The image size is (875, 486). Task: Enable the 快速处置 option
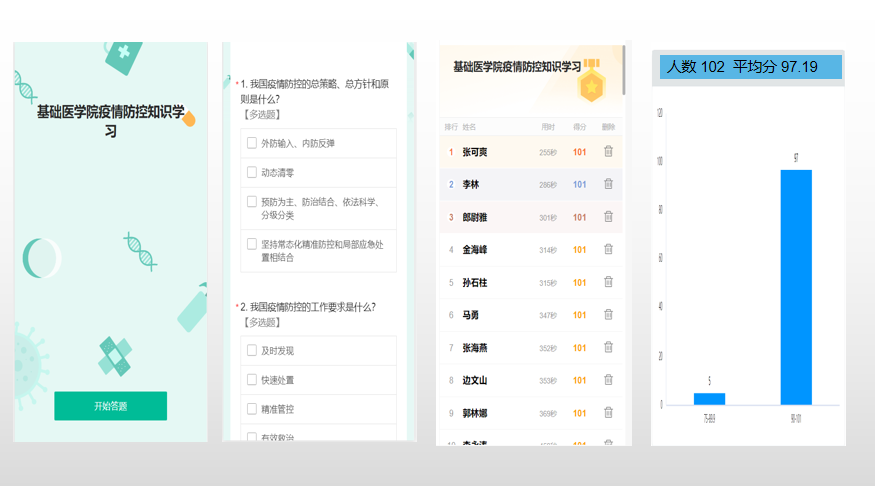coord(252,380)
